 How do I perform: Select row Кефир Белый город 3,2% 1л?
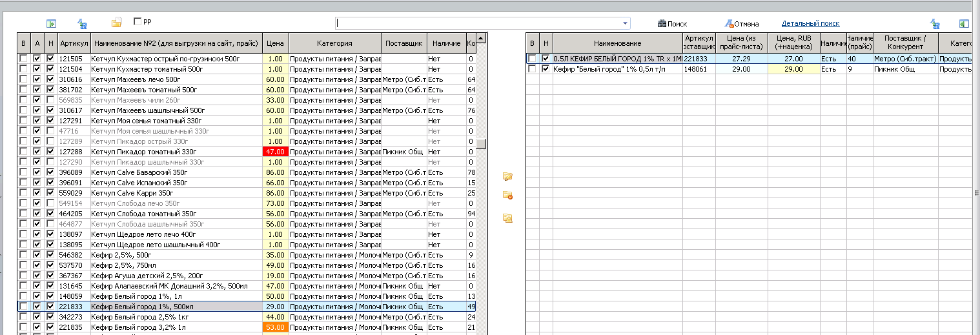tap(247, 327)
